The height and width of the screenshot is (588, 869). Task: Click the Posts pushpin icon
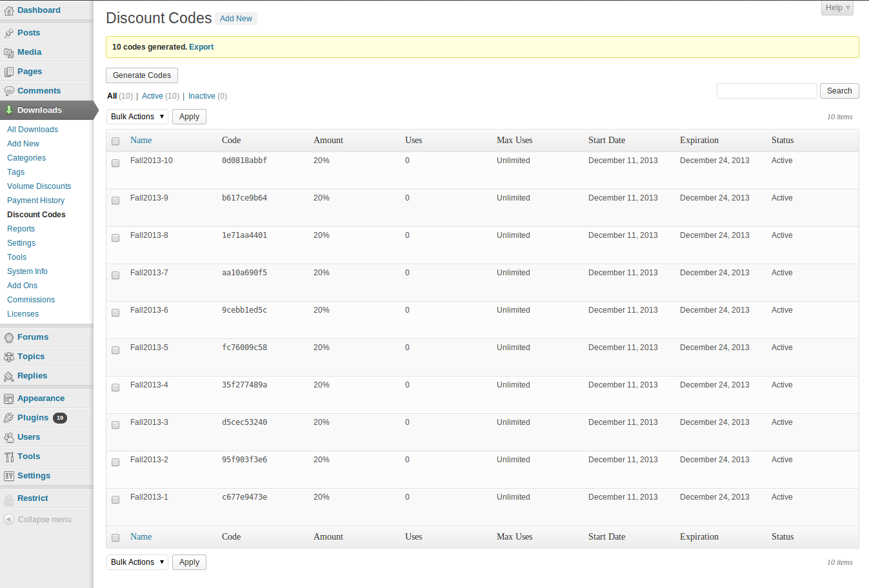9,33
